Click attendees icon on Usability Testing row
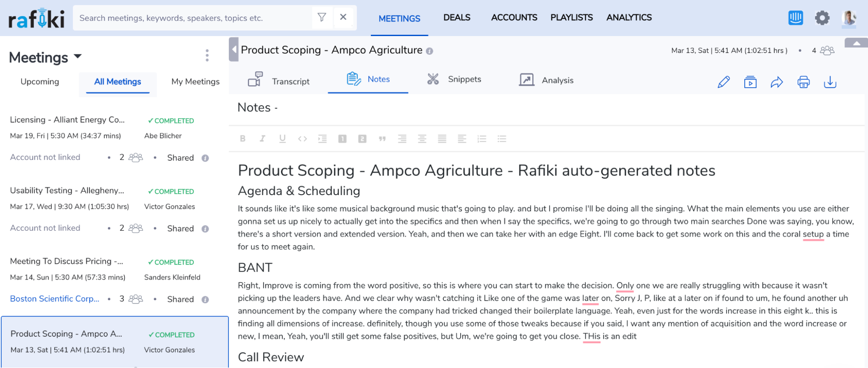Screen dimensions: 868x368 136,228
